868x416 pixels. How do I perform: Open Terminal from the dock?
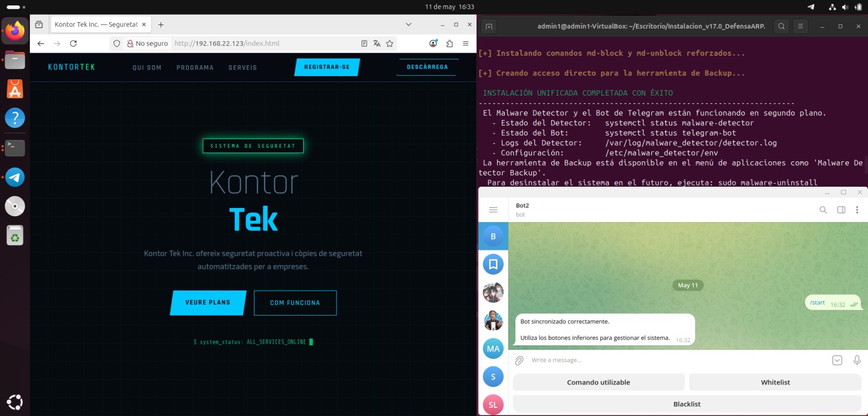(15, 148)
